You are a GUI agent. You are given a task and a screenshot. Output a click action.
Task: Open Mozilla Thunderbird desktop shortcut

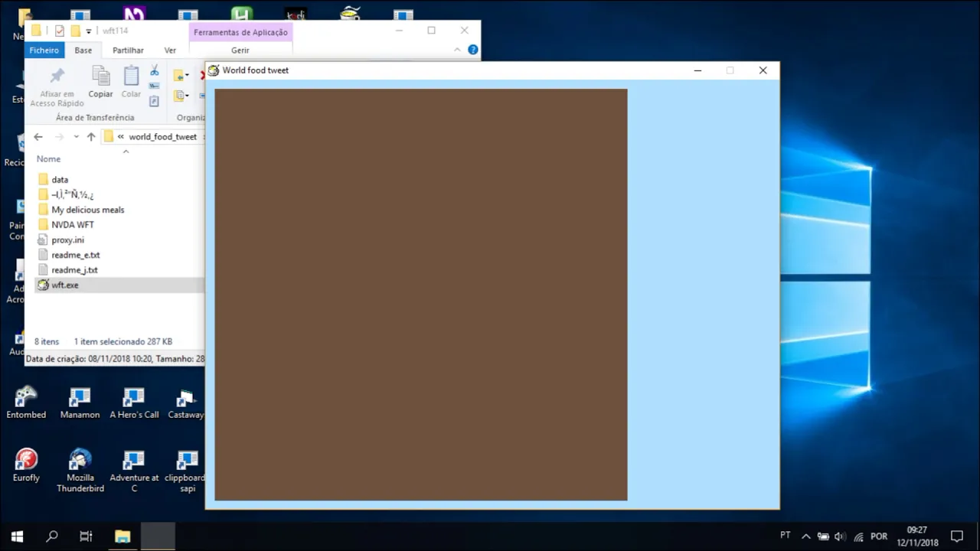tap(80, 471)
